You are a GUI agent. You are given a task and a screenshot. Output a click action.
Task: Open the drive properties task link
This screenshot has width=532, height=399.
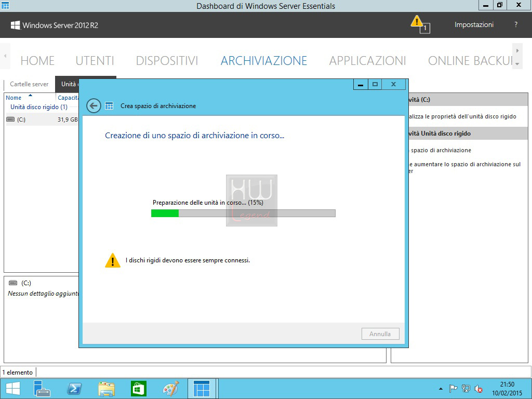(x=462, y=116)
